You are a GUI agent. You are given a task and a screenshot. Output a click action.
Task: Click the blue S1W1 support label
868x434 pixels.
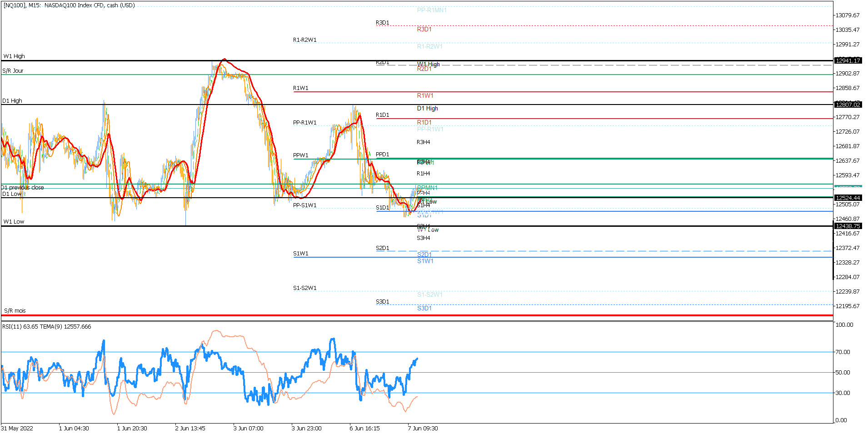pyautogui.click(x=425, y=261)
